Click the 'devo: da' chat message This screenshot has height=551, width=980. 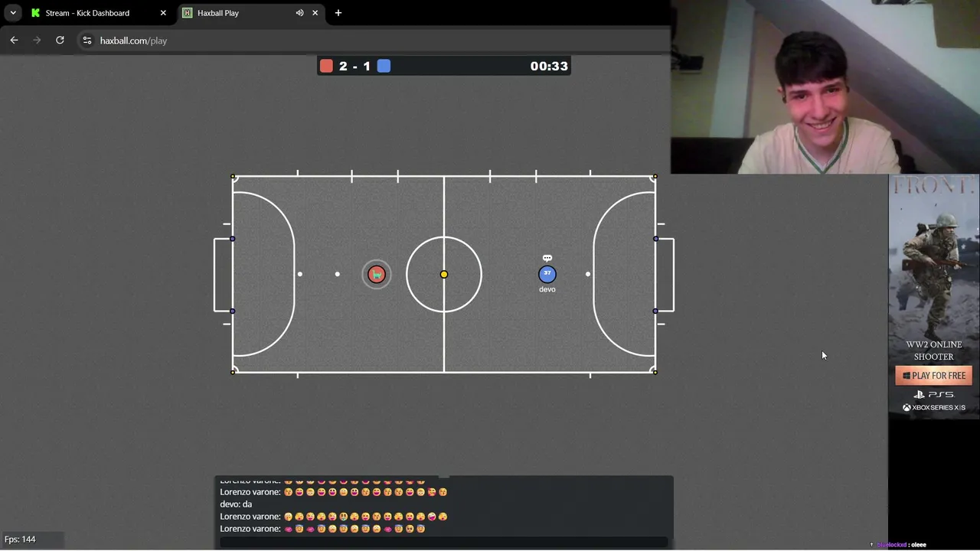[x=236, y=504]
